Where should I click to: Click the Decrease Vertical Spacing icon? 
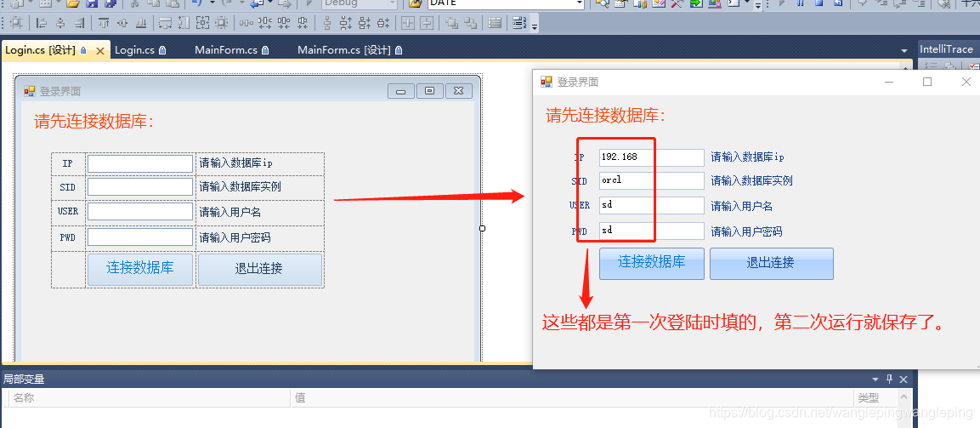coord(365,25)
